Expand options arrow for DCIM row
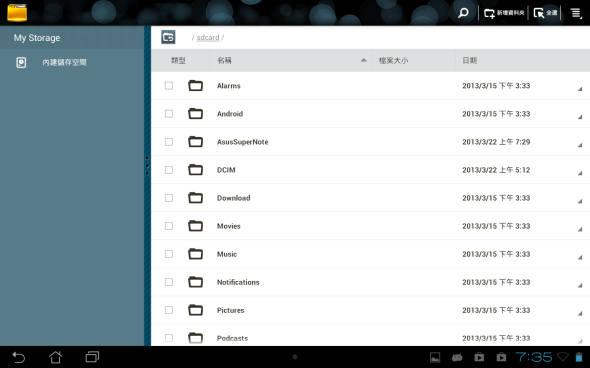590x368 pixels. tap(580, 173)
